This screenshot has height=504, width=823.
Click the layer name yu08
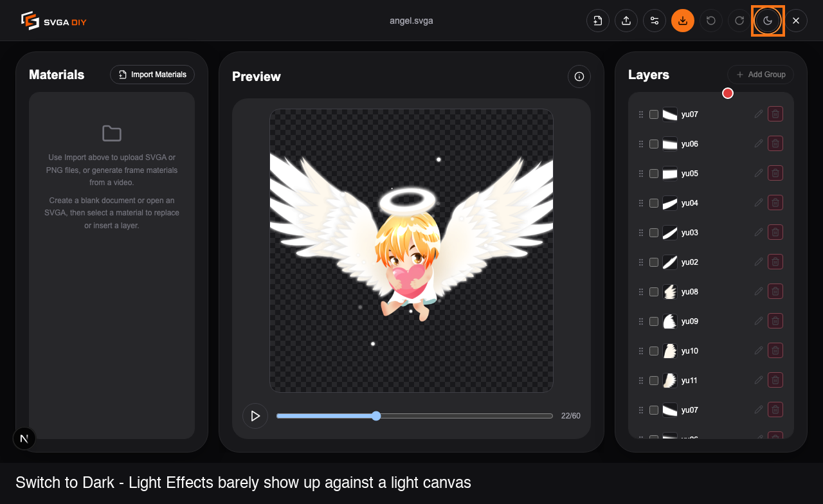690,292
